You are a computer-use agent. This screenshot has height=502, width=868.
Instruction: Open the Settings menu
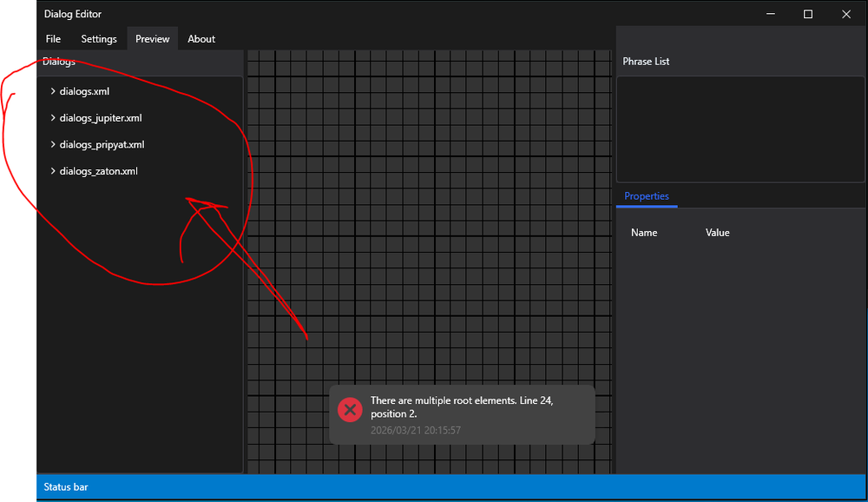99,39
